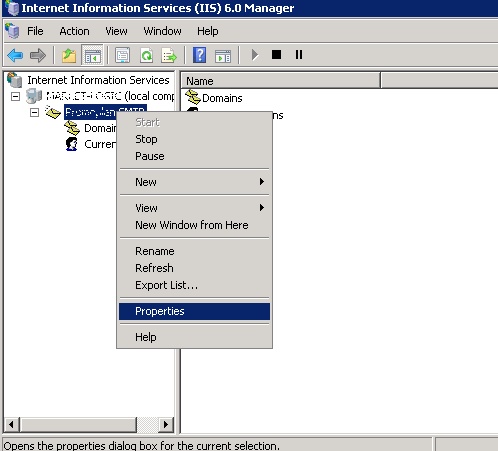Toggle Show/Hide Action Pane icon
The height and width of the screenshot is (451, 498).
223,56
